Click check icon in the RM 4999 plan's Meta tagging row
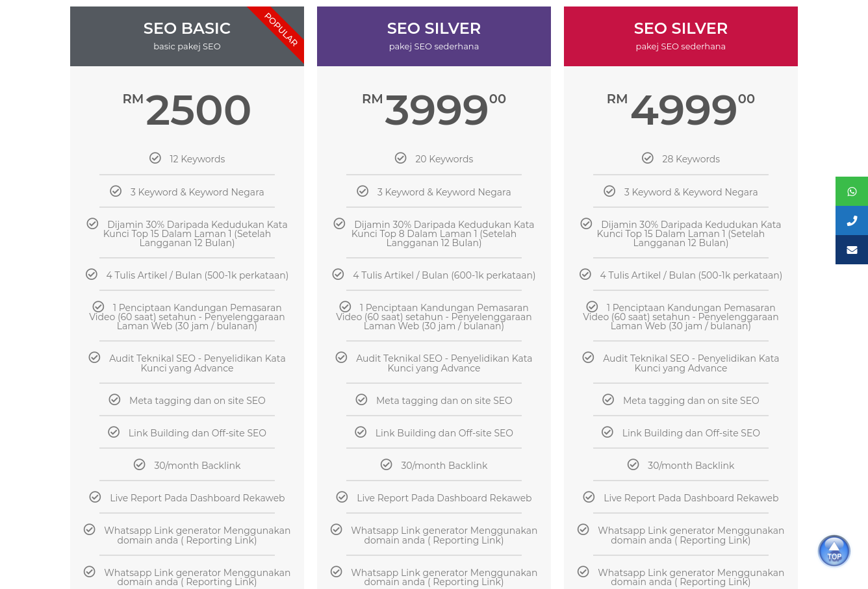Viewport: 868px width, 589px height. click(608, 399)
